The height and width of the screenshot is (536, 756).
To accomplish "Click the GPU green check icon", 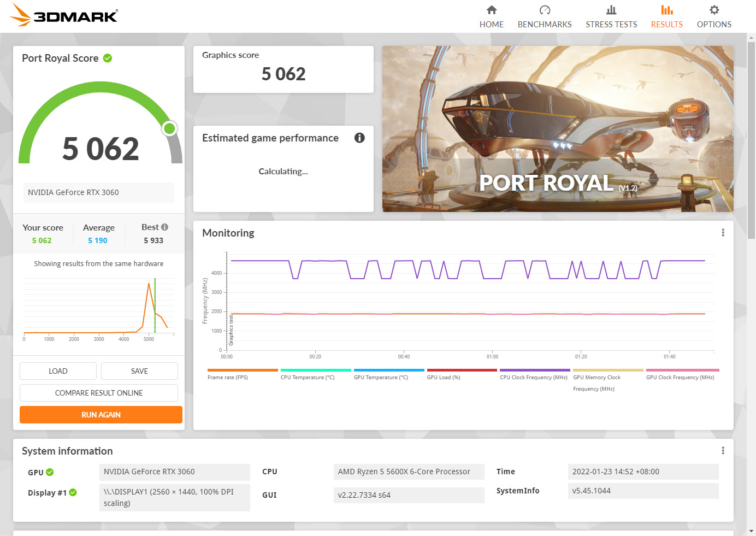I will (50, 473).
